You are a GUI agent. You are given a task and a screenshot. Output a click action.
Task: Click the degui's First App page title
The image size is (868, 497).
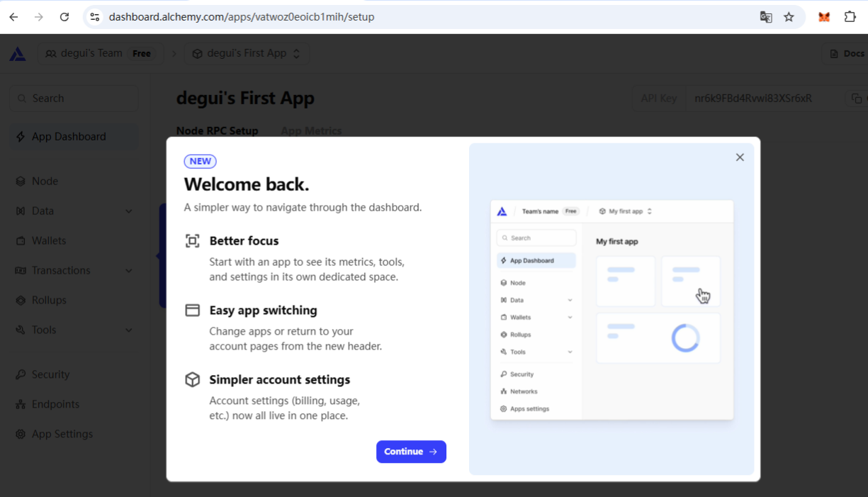[245, 99]
